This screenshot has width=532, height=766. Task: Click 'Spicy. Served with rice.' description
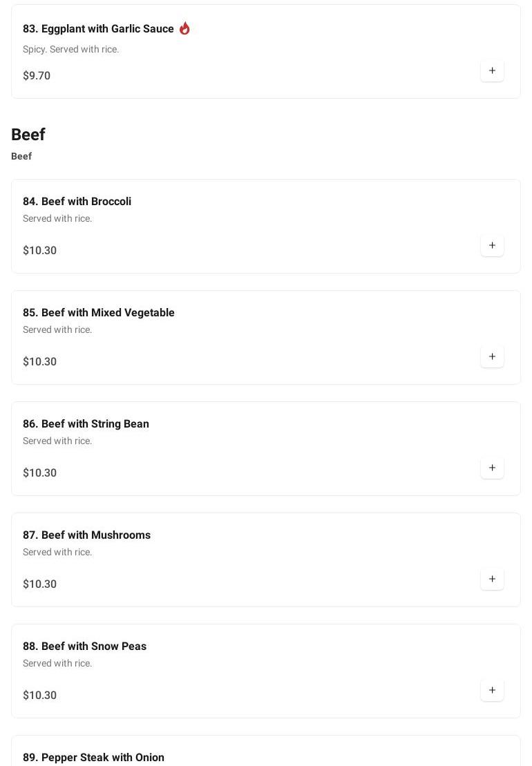[x=70, y=50]
